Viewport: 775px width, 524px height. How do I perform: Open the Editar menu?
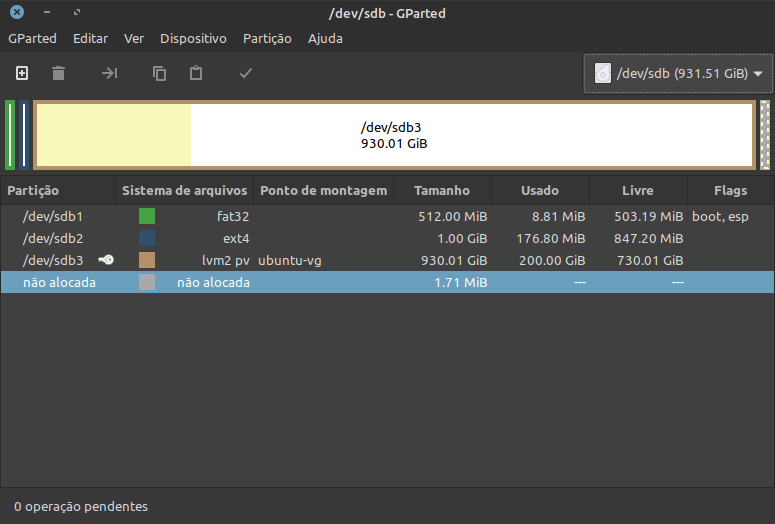(90, 39)
